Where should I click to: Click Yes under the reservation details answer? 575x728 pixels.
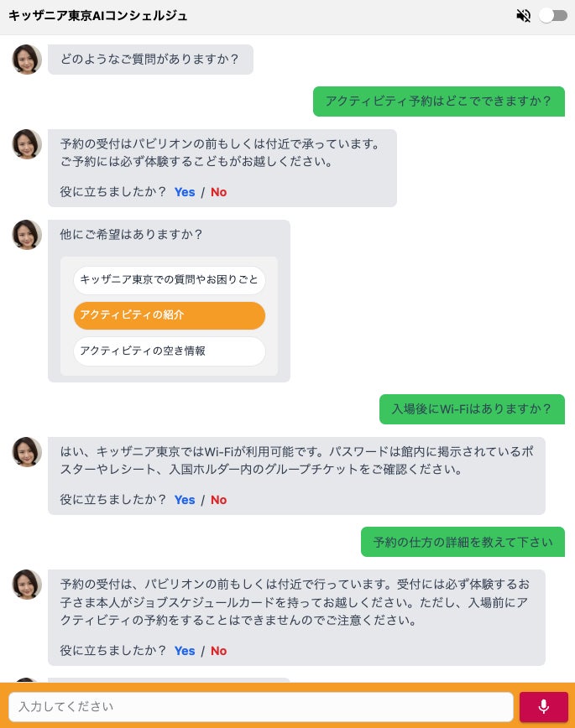pos(185,651)
